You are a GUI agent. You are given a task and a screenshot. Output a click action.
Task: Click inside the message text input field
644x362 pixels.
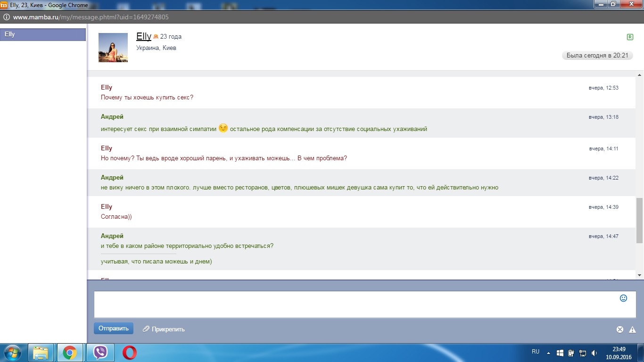click(365, 304)
